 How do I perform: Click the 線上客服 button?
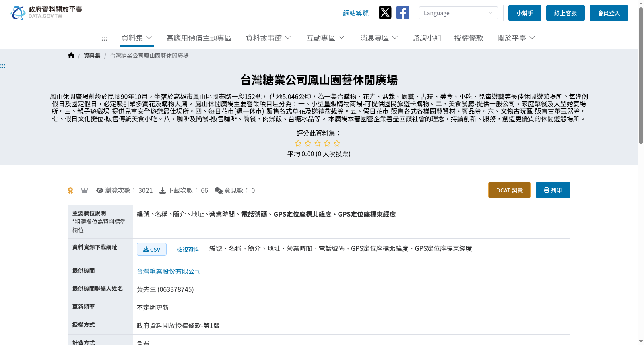(x=566, y=13)
